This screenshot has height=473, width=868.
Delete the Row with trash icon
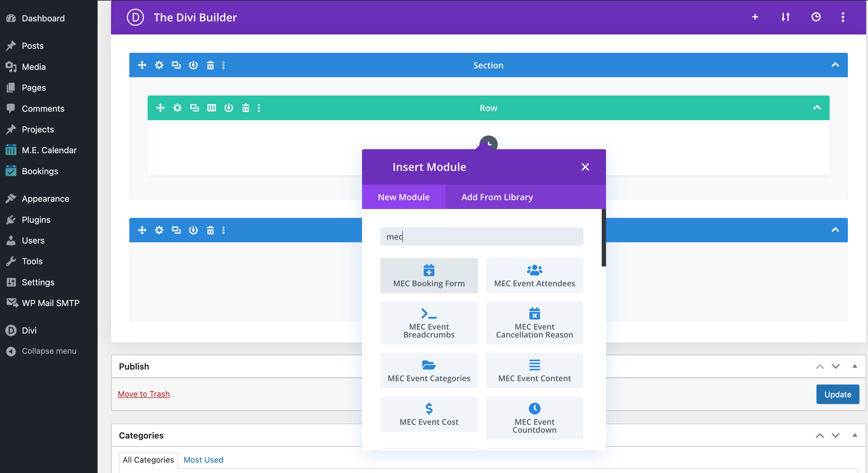pyautogui.click(x=246, y=108)
